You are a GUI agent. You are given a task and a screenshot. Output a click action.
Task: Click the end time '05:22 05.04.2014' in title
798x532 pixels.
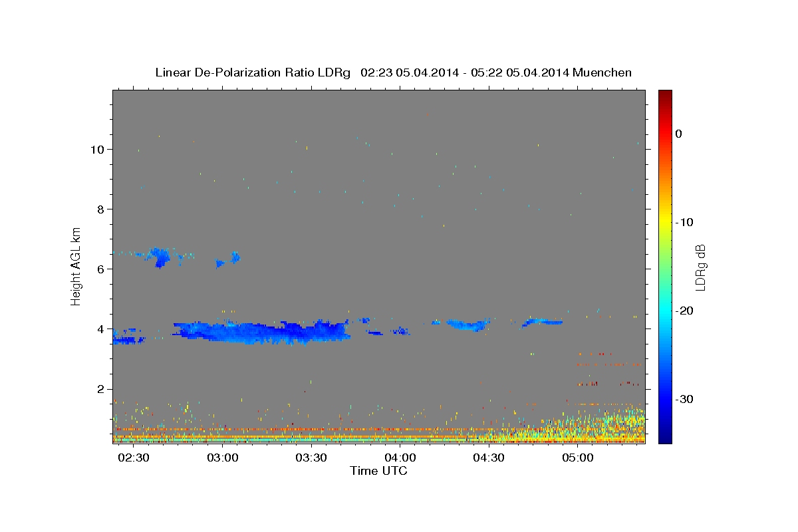519,72
